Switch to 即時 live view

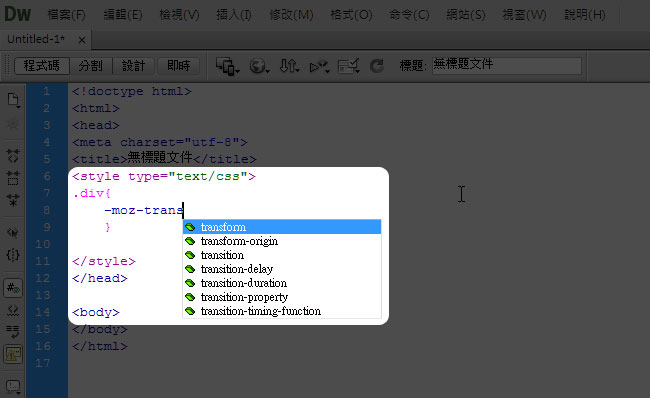[179, 66]
